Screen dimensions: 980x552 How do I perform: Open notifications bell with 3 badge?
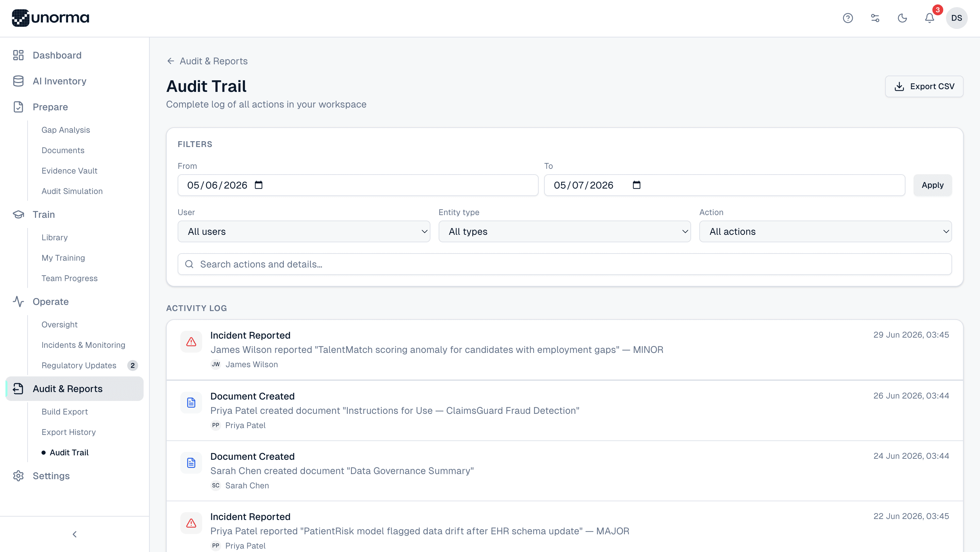(929, 18)
